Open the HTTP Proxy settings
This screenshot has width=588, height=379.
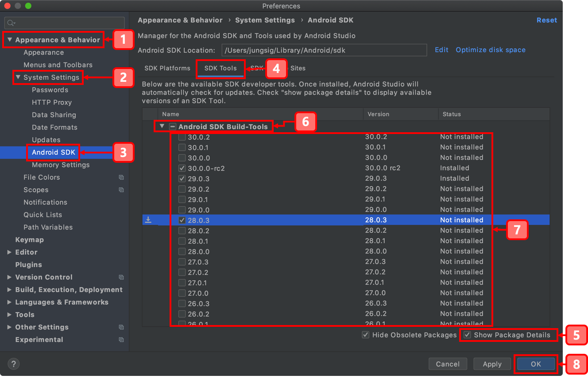click(52, 103)
